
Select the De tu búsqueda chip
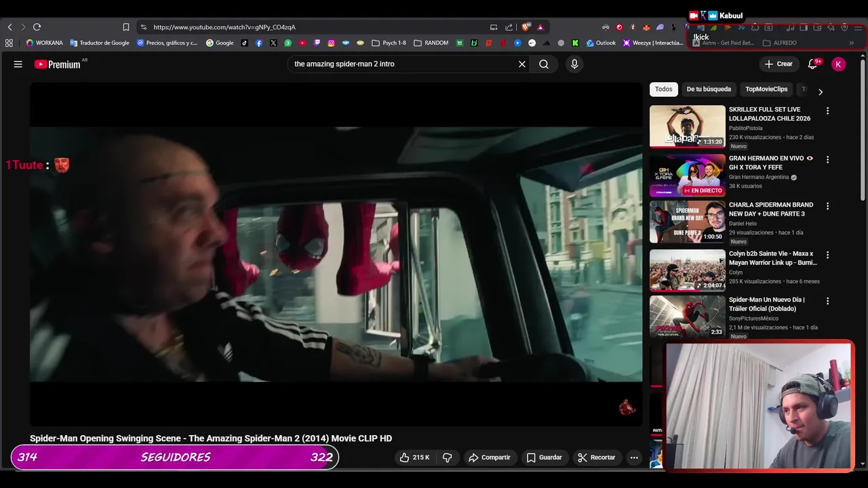click(x=709, y=89)
